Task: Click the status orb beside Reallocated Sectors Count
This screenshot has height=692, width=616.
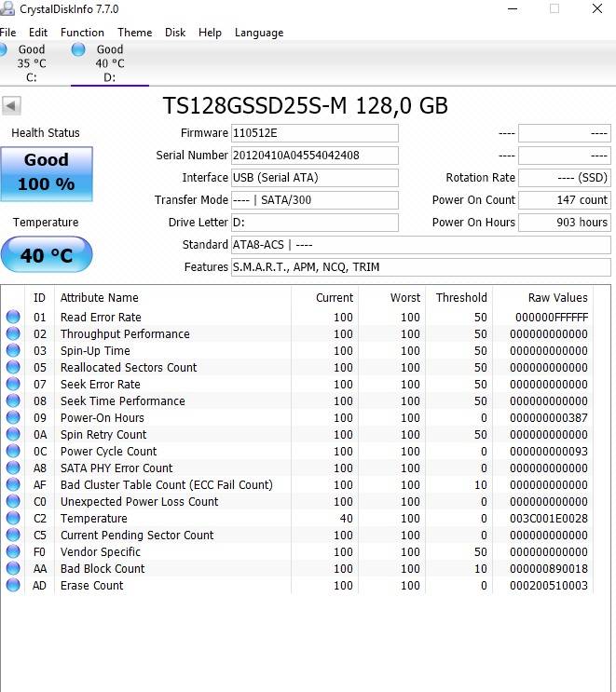Action: tap(13, 368)
